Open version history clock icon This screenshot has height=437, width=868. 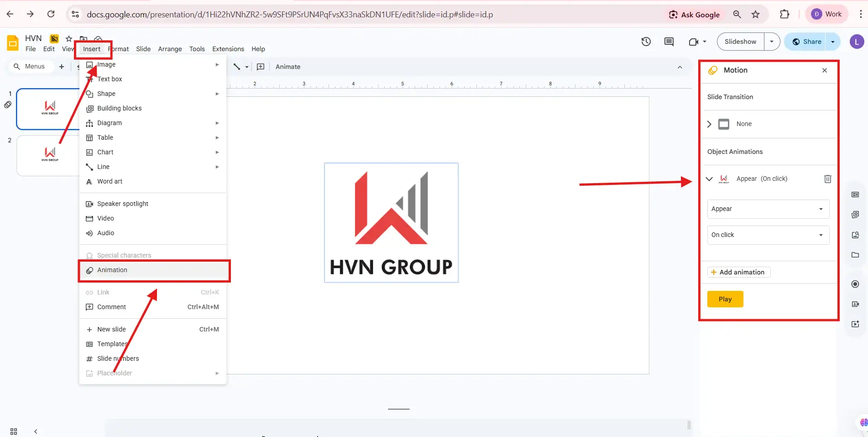click(x=646, y=42)
